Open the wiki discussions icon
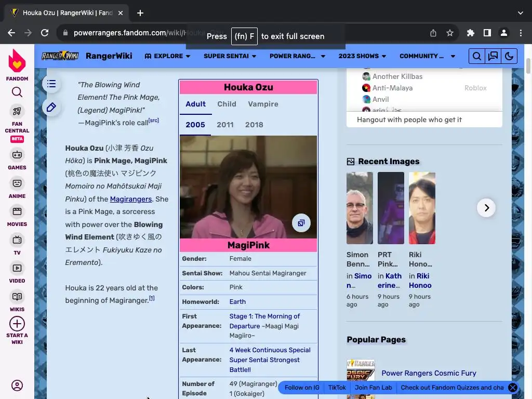This screenshot has width=532, height=399. 493,56
